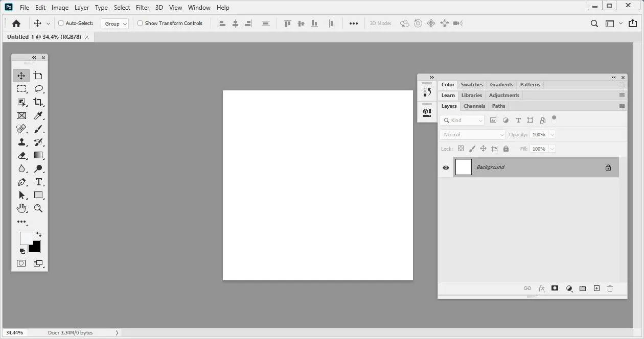Screen dimensions: 644x339
Task: Select the Brush tool
Action: 38,129
